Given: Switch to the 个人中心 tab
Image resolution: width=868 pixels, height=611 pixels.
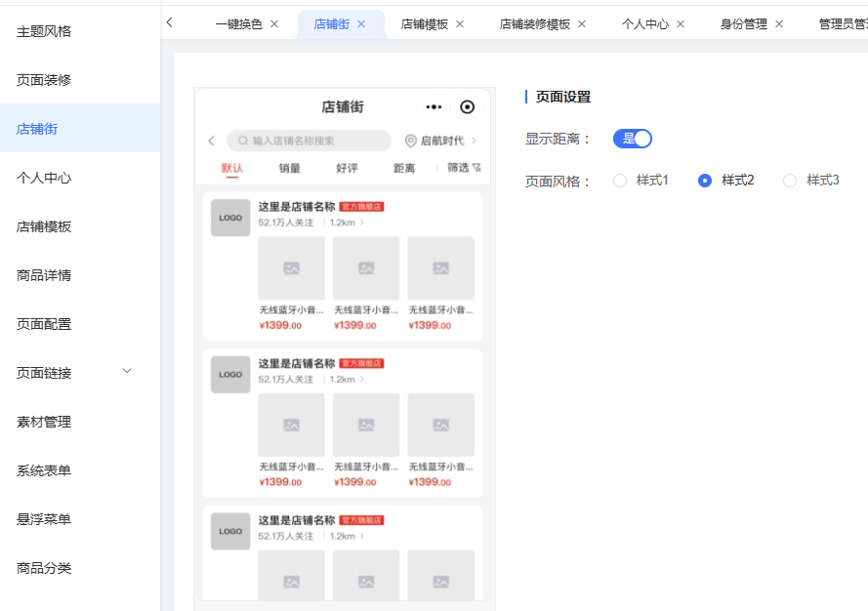Looking at the screenshot, I should pos(645,24).
